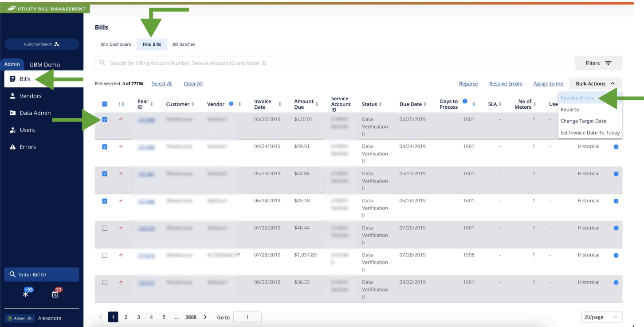Viewport: 644px width, 327px height.
Task: Uncheck the 06/24/2019 bill row checkbox
Action: pyautogui.click(x=105, y=201)
